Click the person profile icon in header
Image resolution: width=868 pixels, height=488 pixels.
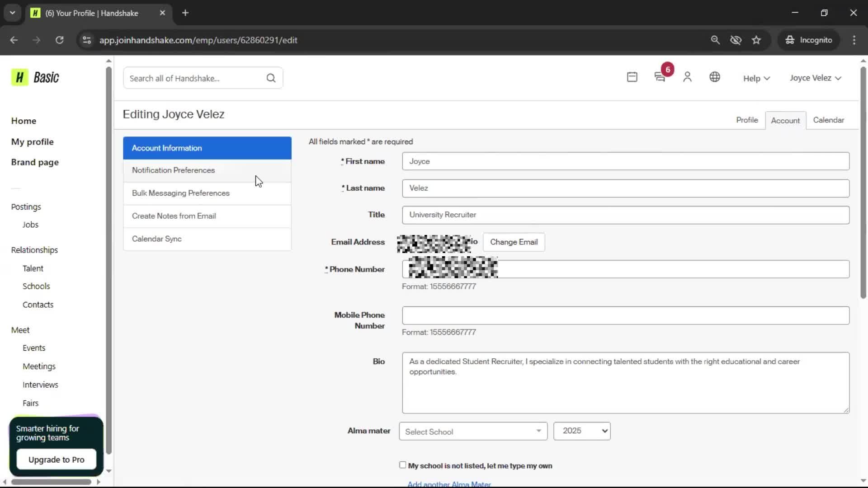[687, 77]
